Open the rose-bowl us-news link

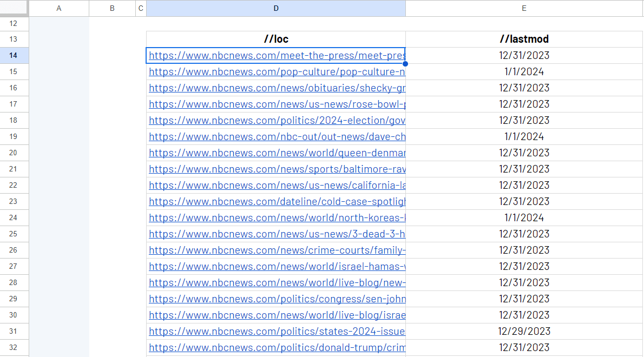tap(277, 104)
